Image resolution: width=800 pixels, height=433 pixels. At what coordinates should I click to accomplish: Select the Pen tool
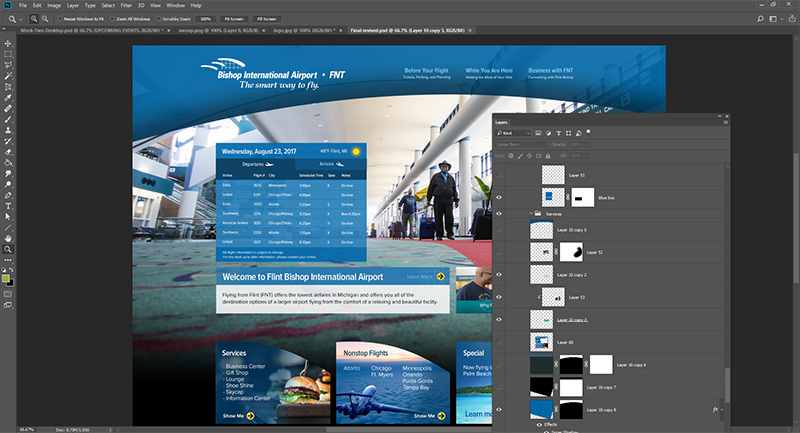coord(8,195)
